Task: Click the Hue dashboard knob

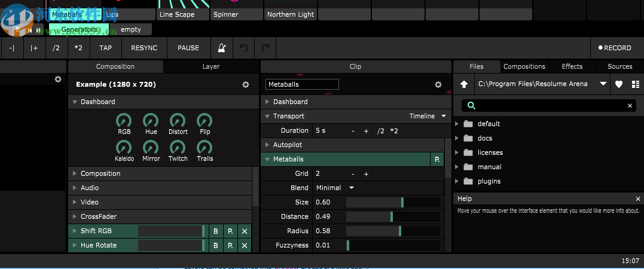Action: [x=151, y=120]
